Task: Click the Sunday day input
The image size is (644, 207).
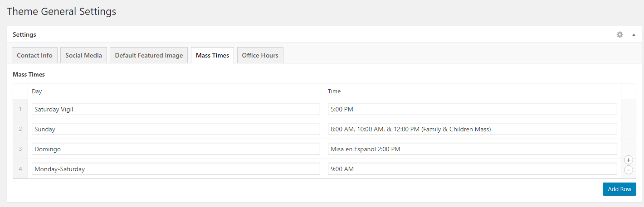Action: (x=176, y=129)
